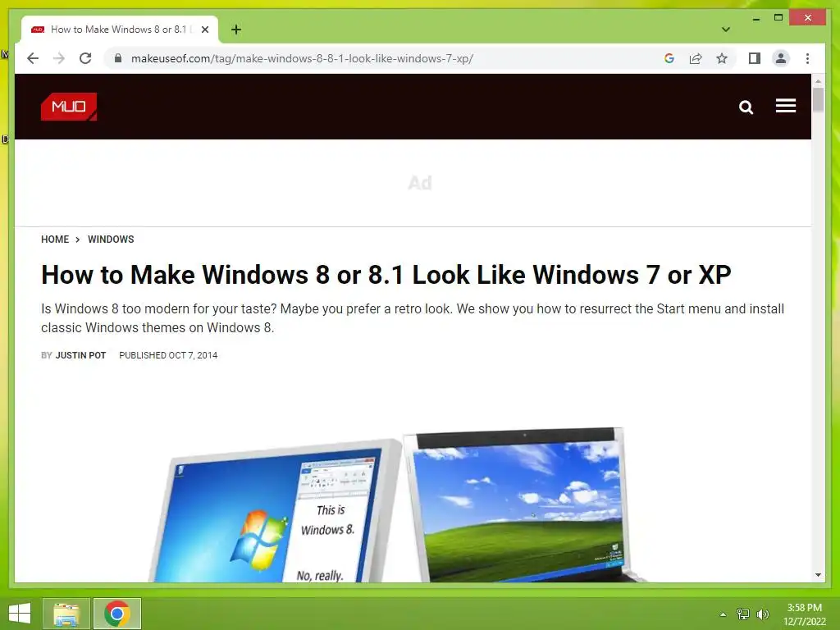This screenshot has width=840, height=630.
Task: Click the article headline text
Action: click(386, 275)
